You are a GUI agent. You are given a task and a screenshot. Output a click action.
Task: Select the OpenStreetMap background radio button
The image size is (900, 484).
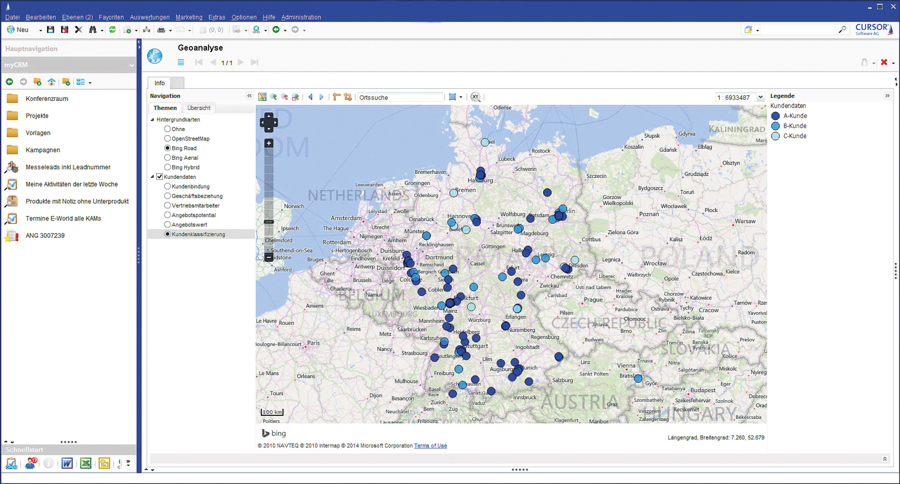click(x=167, y=139)
